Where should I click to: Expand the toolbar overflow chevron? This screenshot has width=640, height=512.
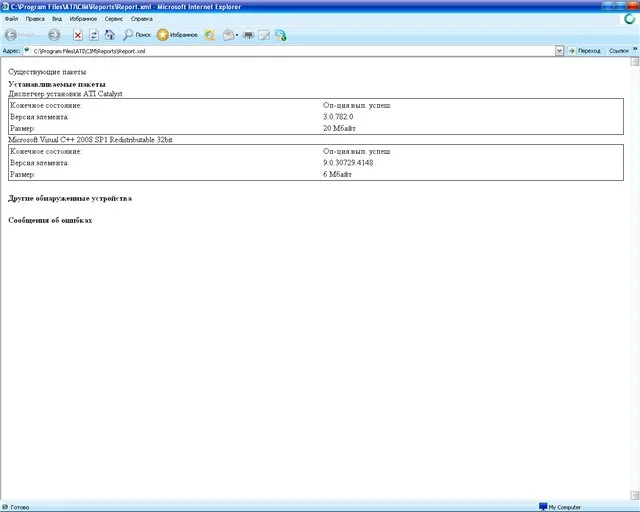pos(635,49)
